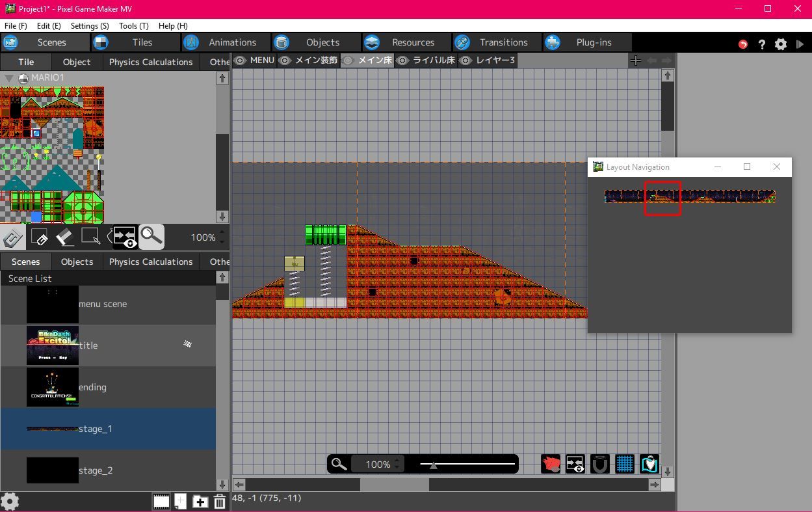Image resolution: width=812 pixels, height=512 pixels.
Task: Toggle the MENU layer's visibility eye
Action: tap(239, 60)
